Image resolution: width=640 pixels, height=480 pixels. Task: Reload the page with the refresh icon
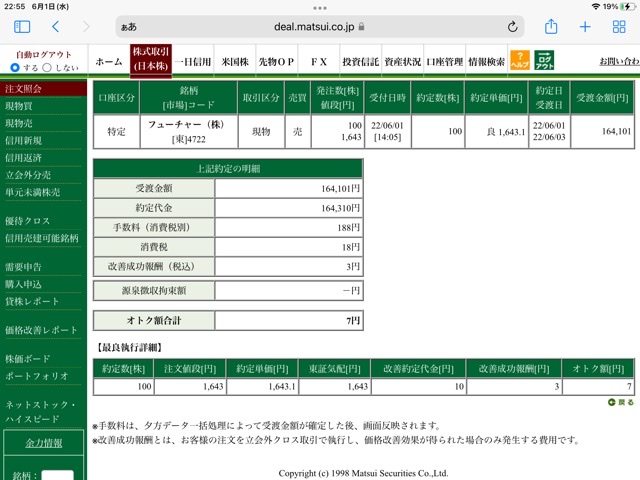pyautogui.click(x=513, y=27)
